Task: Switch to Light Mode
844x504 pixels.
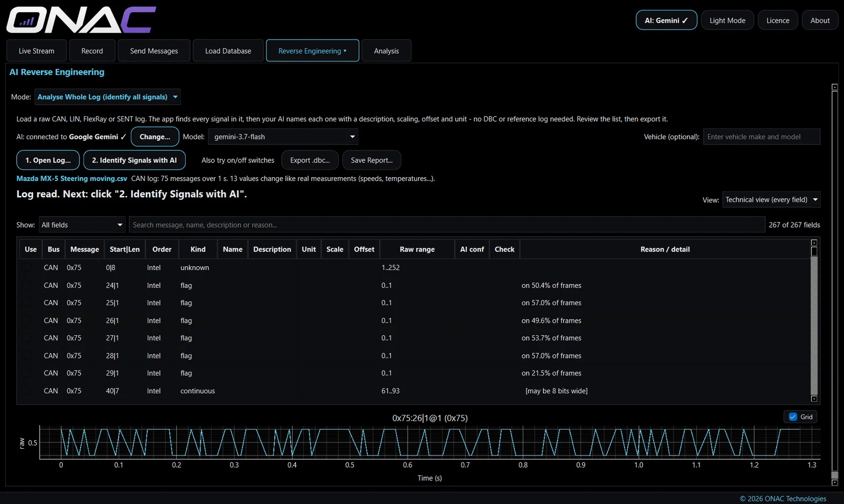Action: [727, 20]
